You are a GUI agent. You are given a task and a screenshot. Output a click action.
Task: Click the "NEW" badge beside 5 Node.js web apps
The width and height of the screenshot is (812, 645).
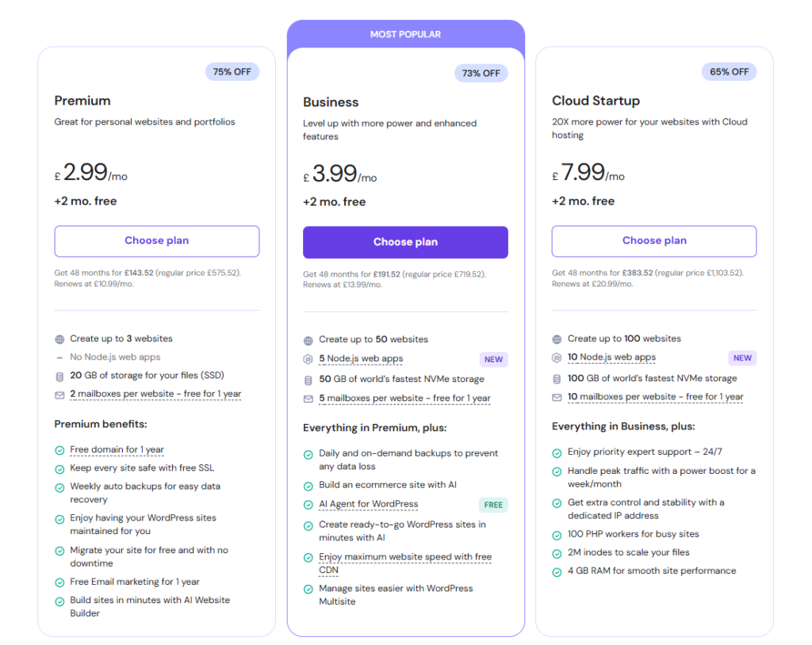(x=493, y=359)
